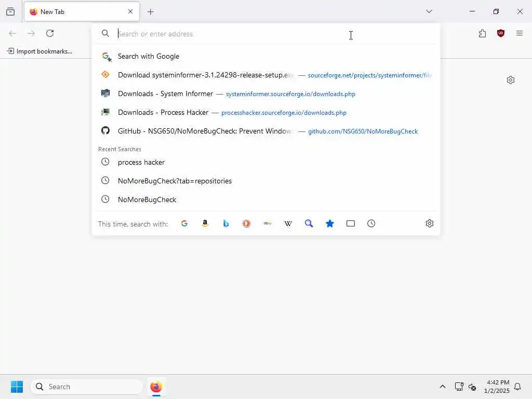Search in History clock icon
This screenshot has height=399, width=532.
(371, 223)
